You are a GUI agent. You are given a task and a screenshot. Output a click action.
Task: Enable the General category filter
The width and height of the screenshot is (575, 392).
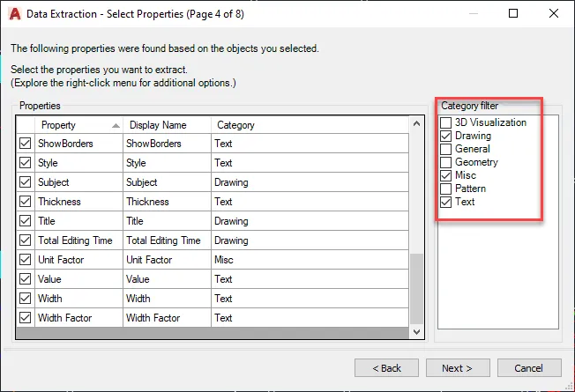pos(445,149)
